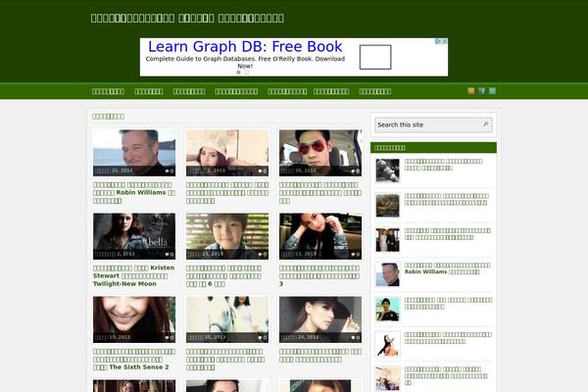Open the woman in black hat thumbnail

point(320,319)
